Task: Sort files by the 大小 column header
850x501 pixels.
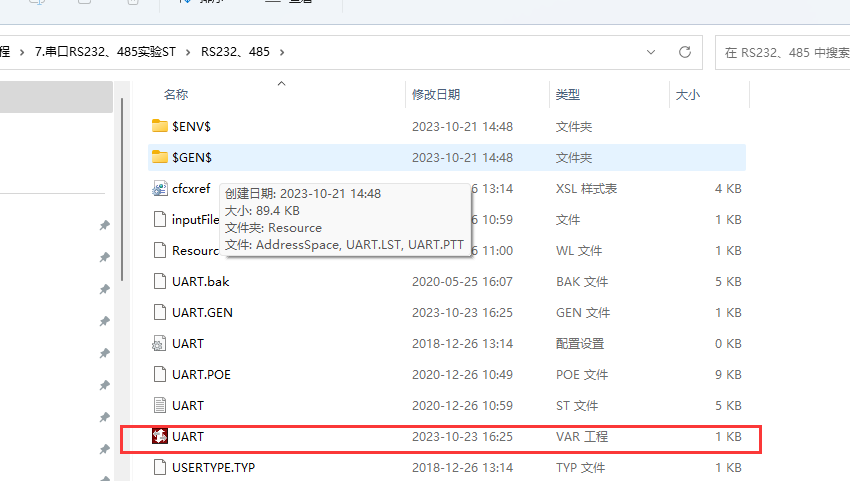Action: point(687,94)
